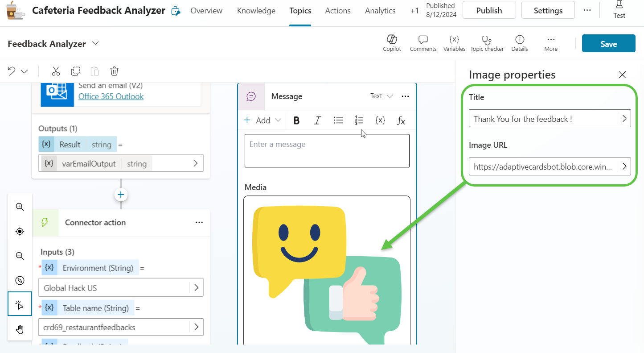Open the Text type dropdown on the Message node
This screenshot has height=353, width=644.
pyautogui.click(x=381, y=96)
